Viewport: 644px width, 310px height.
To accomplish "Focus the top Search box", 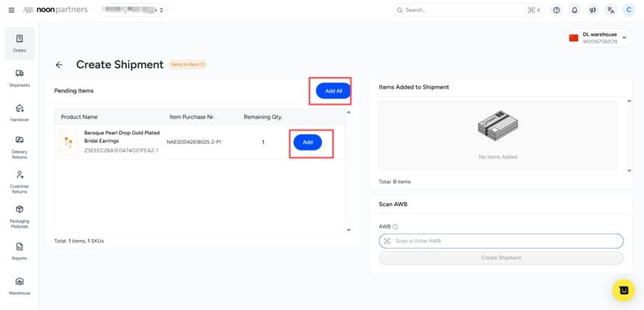I will [x=469, y=10].
